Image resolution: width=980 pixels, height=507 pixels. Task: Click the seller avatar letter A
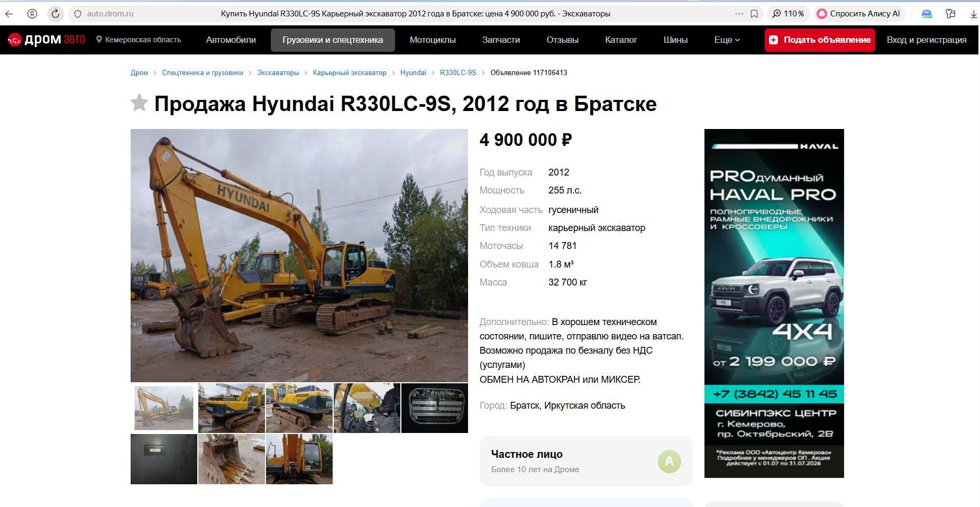pyautogui.click(x=669, y=462)
